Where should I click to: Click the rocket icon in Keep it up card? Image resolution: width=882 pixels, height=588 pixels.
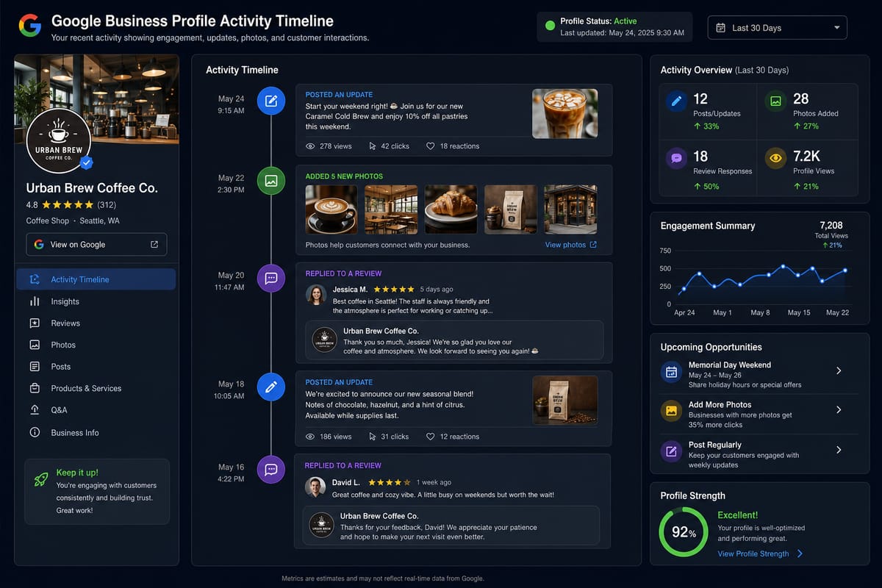click(x=41, y=479)
